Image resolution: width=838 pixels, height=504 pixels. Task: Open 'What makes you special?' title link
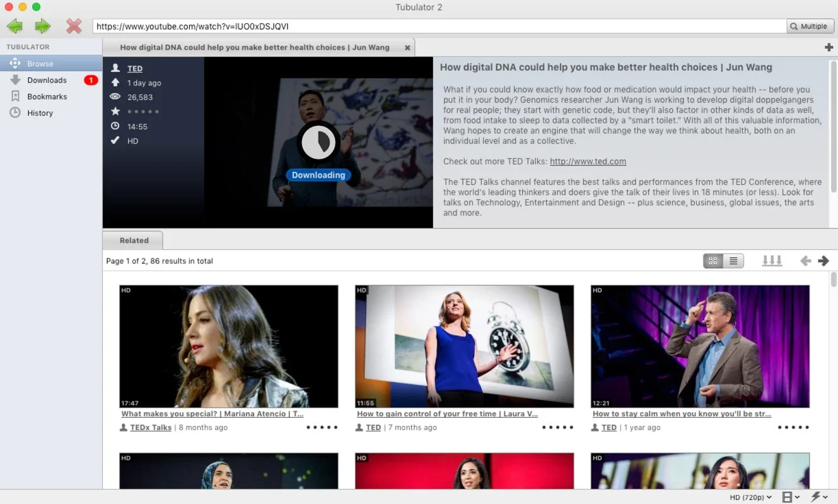[212, 414]
